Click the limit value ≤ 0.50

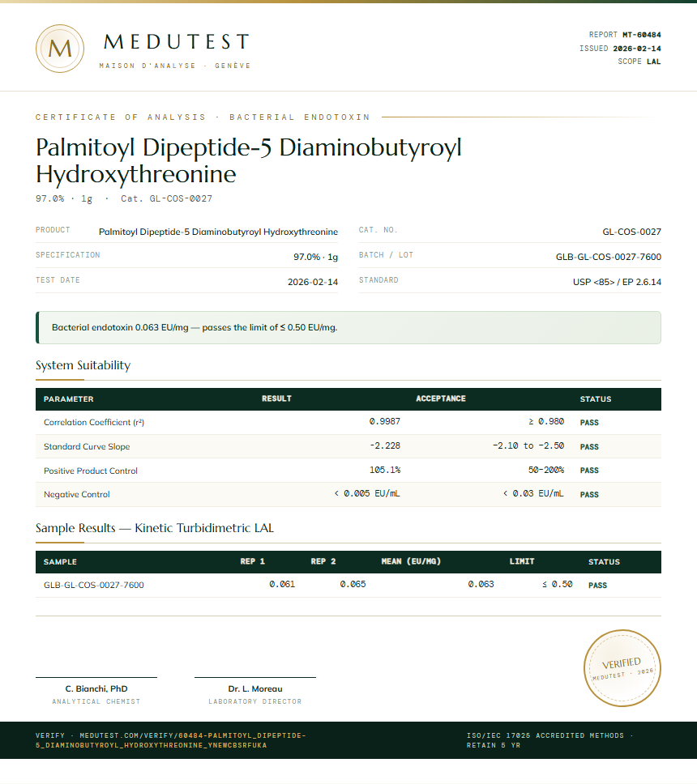[558, 584]
